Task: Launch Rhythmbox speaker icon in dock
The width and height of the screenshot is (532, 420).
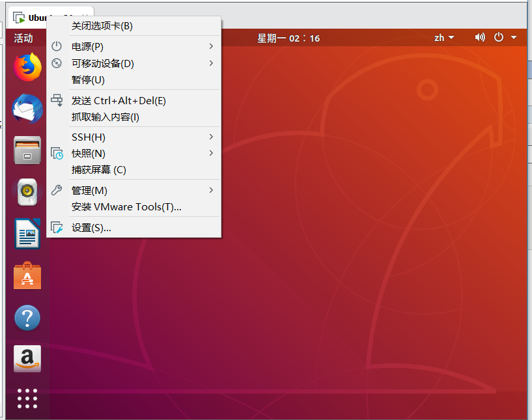Action: point(27,191)
